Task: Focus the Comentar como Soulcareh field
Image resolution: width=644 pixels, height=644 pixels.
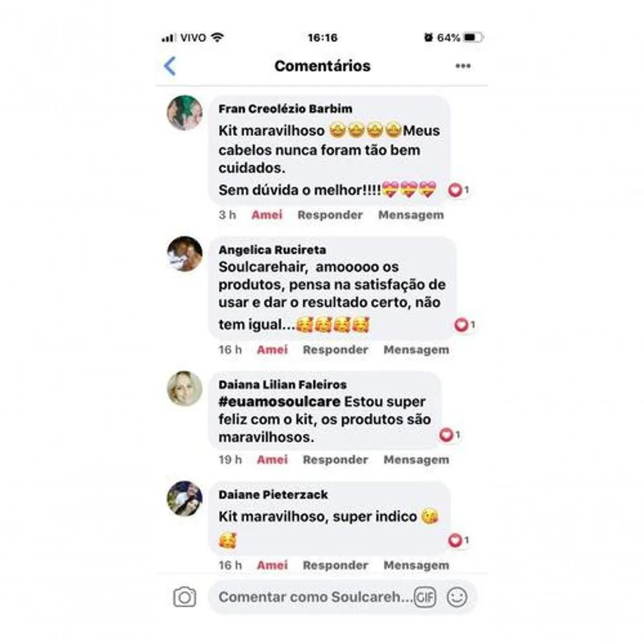Action: coord(316,597)
